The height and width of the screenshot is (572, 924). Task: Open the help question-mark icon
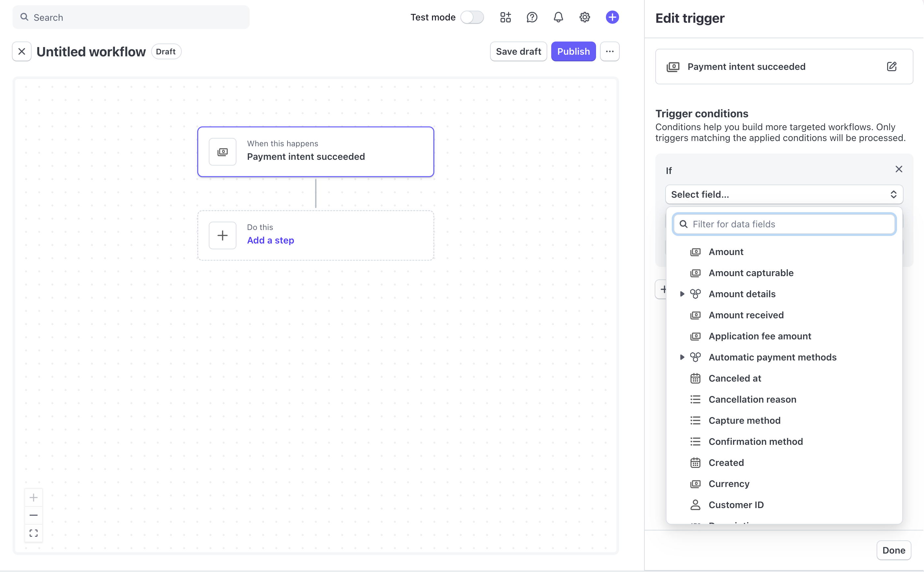[531, 17]
